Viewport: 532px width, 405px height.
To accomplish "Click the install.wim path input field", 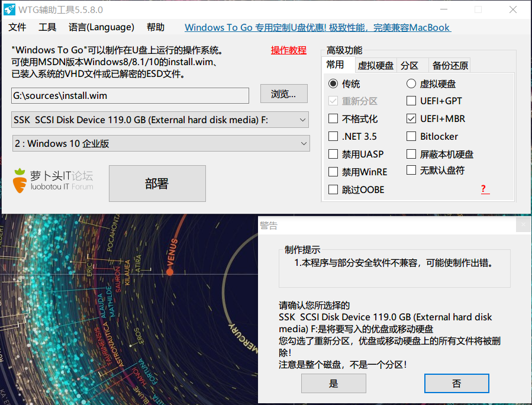I will (130, 96).
